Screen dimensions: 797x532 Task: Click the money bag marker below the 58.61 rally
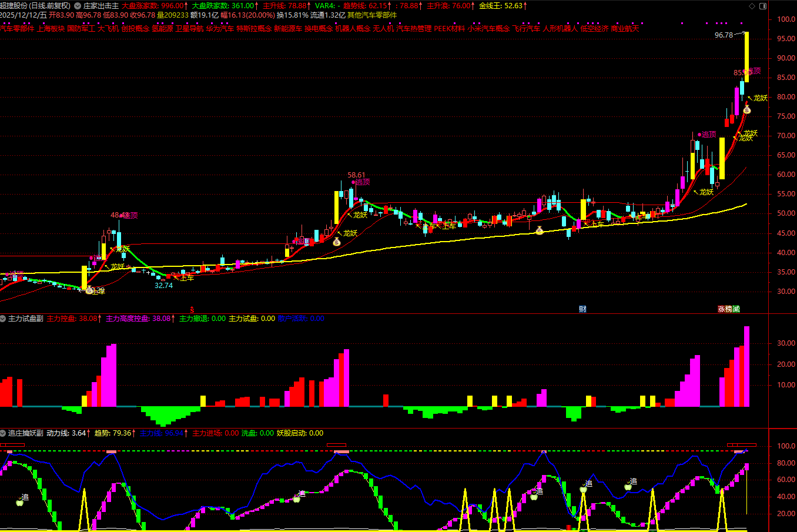[x=337, y=242]
